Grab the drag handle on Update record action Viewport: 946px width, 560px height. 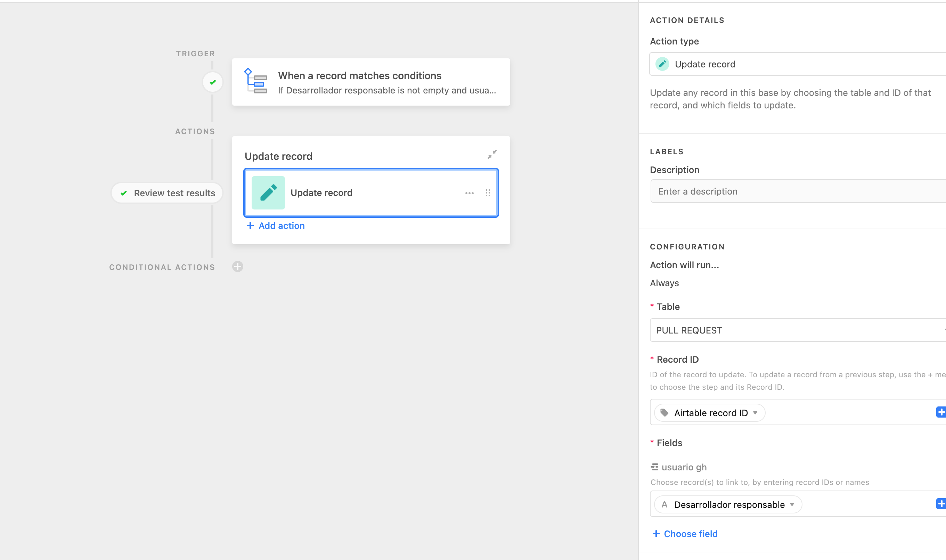(488, 193)
